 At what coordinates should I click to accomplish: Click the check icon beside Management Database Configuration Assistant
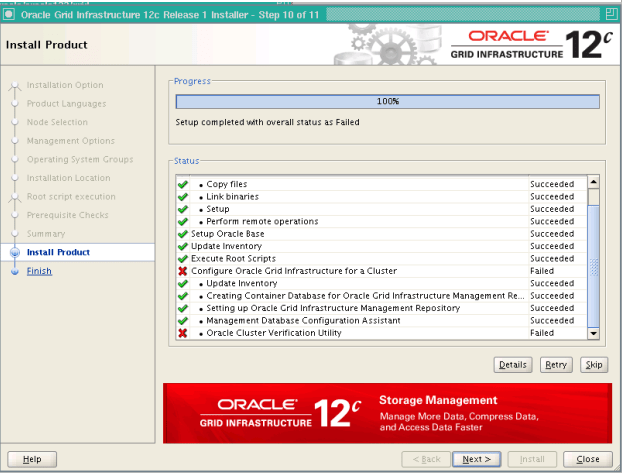[182, 321]
